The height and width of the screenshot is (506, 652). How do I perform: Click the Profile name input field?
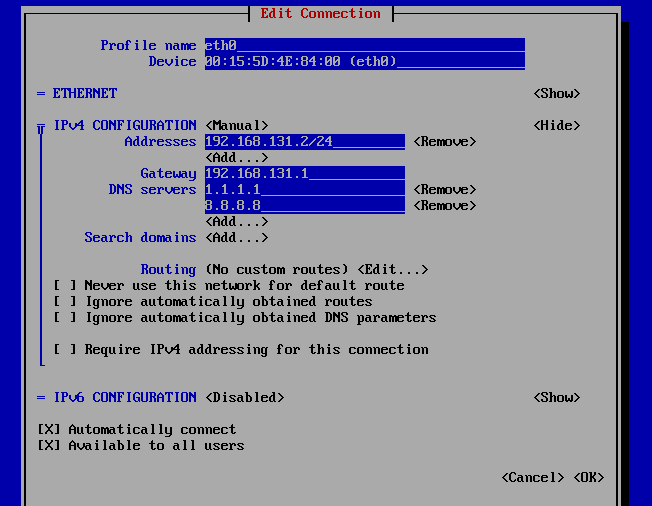(364, 45)
